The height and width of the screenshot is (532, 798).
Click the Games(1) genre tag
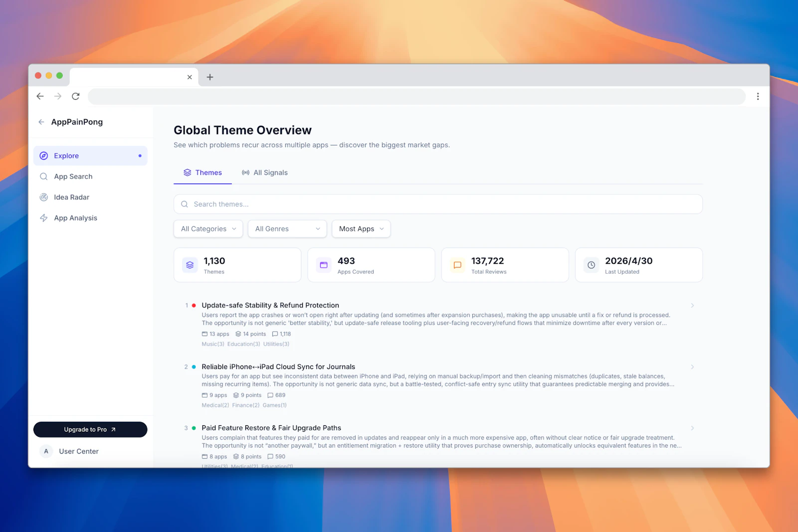[x=275, y=405]
